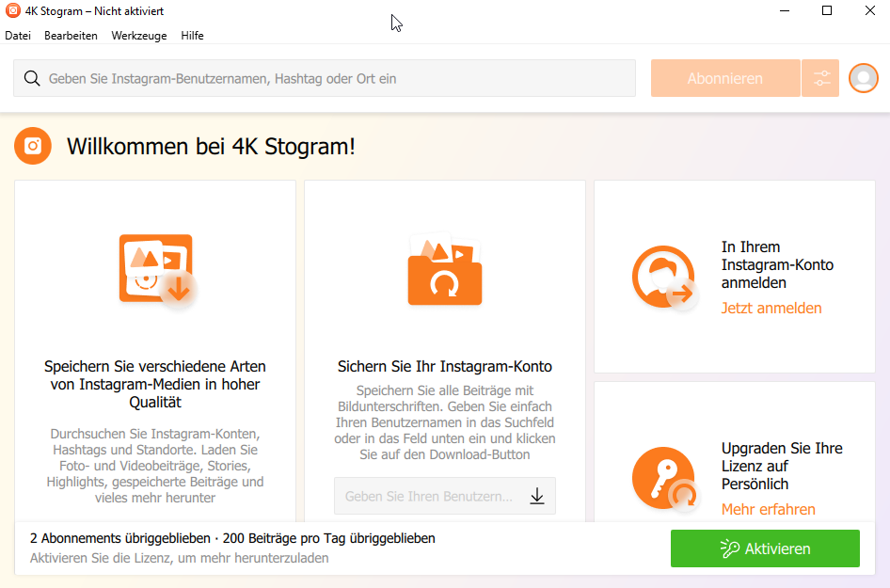This screenshot has width=890, height=588.
Task: Click the account backup folder illustration
Action: pos(445,270)
